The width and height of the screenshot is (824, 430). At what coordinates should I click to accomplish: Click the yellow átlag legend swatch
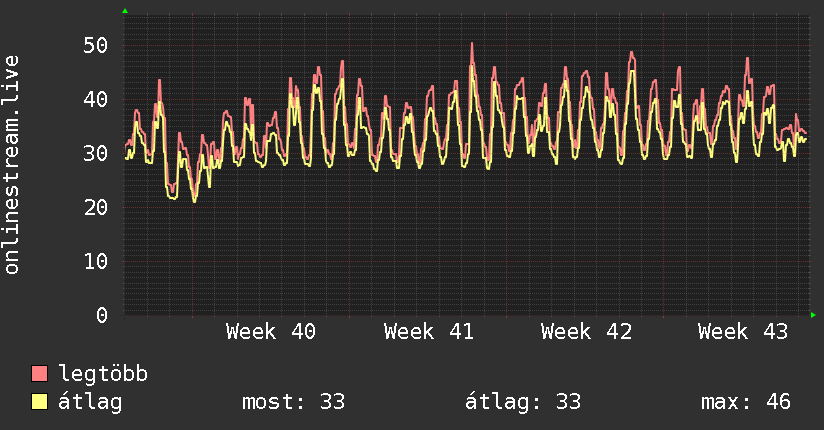pos(39,402)
